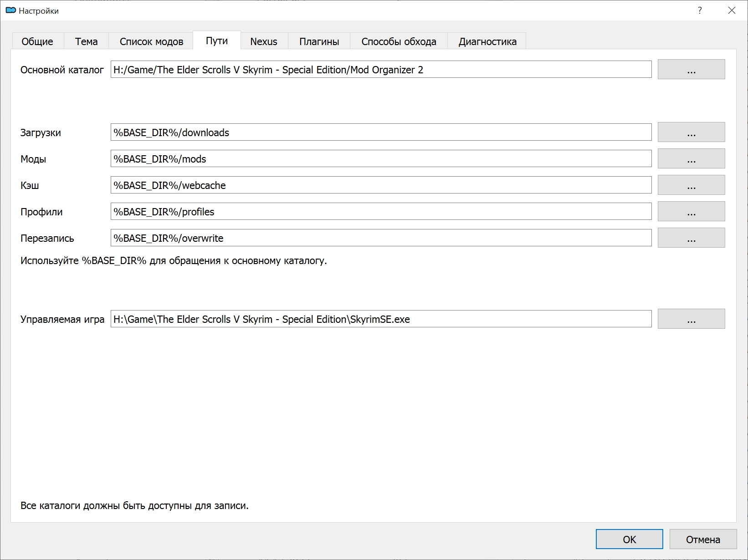Switch to the Общие tab
Viewport: 748px width, 560px height.
click(x=37, y=41)
